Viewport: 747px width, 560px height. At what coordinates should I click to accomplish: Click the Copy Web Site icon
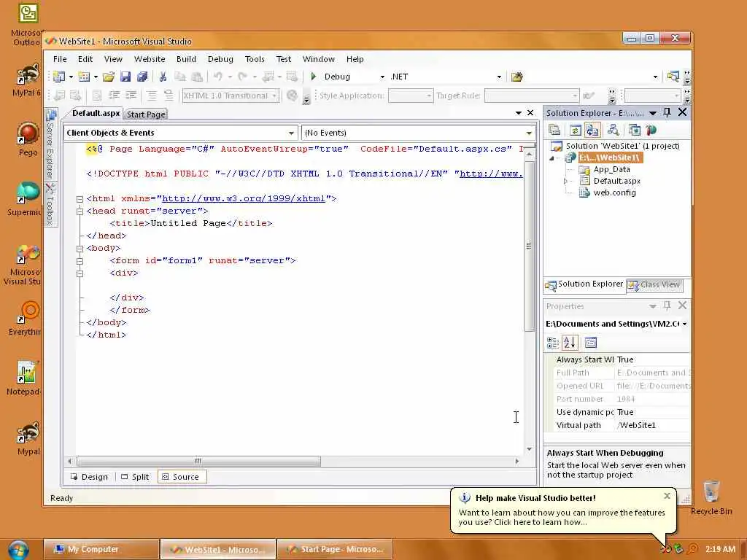point(634,130)
